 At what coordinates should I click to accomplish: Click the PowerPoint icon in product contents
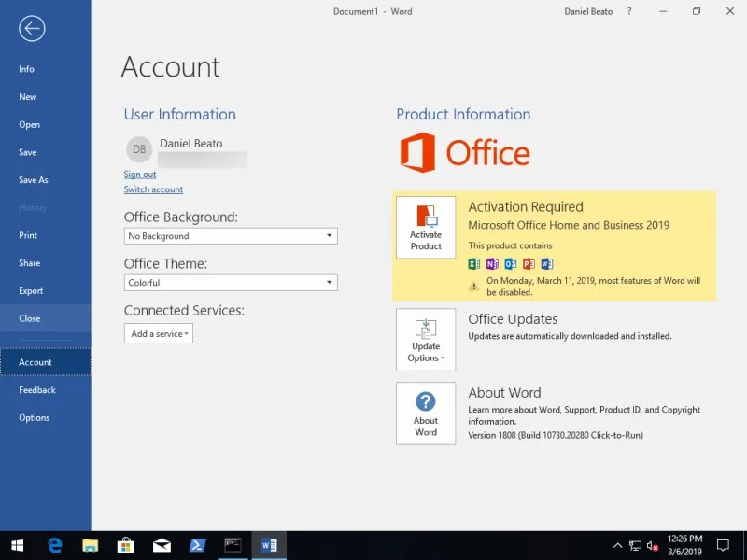(x=527, y=263)
